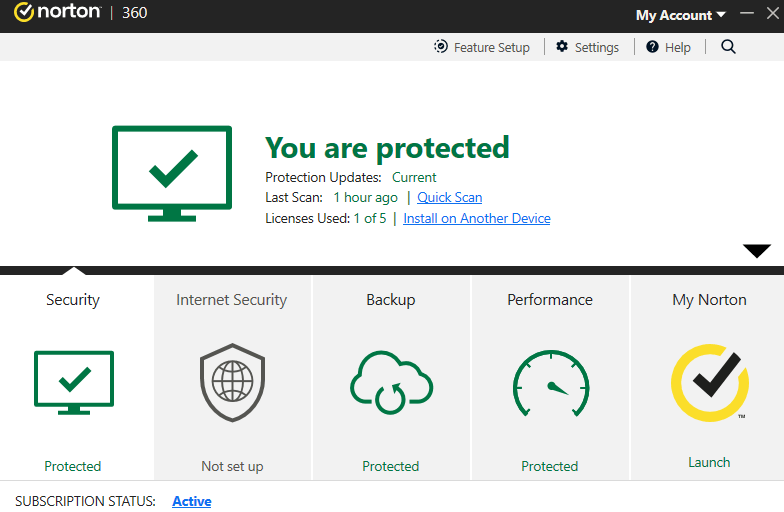Click the Help question mark icon
Viewport: 784px width, 512px height.
point(652,46)
